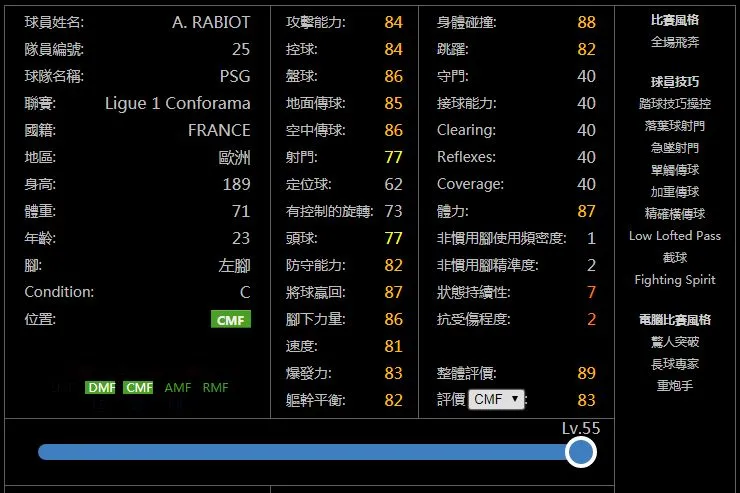This screenshot has height=493, width=740.
Task: Click the playing style 全場飛奔
Action: pos(674,42)
